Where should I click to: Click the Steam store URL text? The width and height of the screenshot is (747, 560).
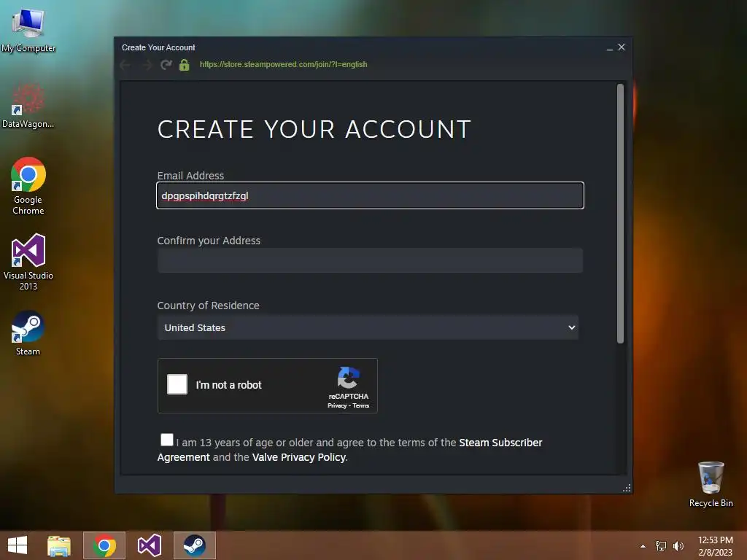click(284, 64)
